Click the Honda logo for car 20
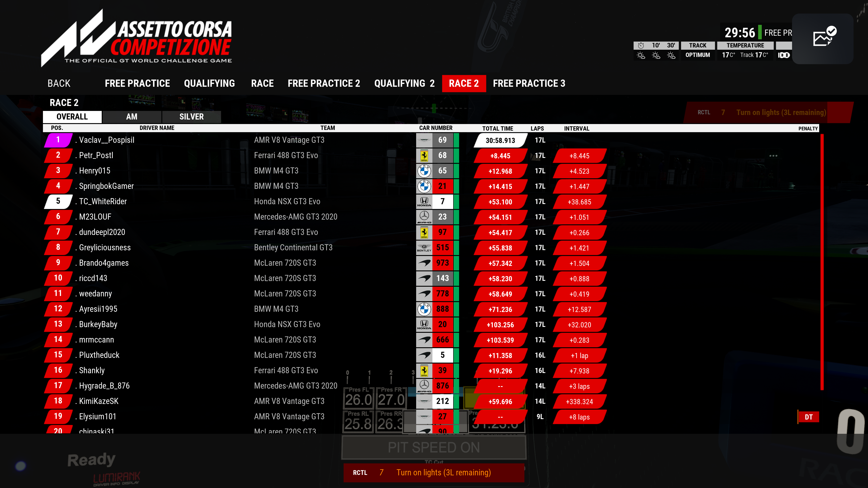868x488 pixels. [424, 324]
